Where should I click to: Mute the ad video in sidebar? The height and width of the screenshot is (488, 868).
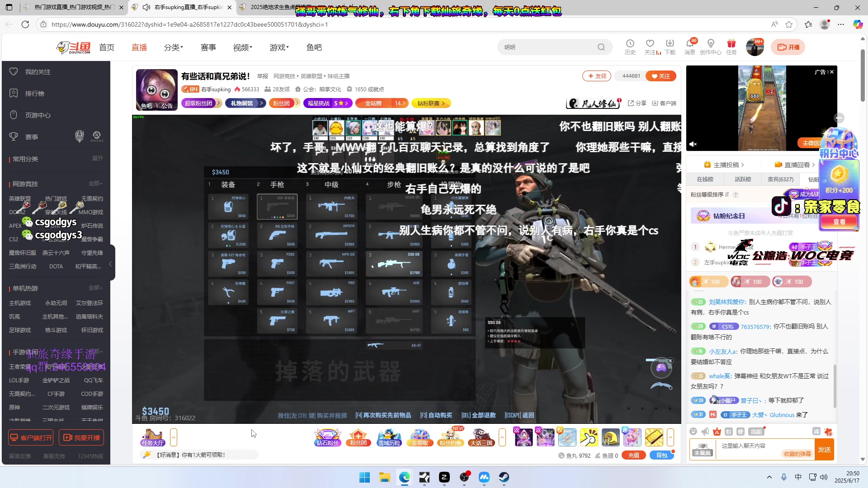pyautogui.click(x=693, y=144)
